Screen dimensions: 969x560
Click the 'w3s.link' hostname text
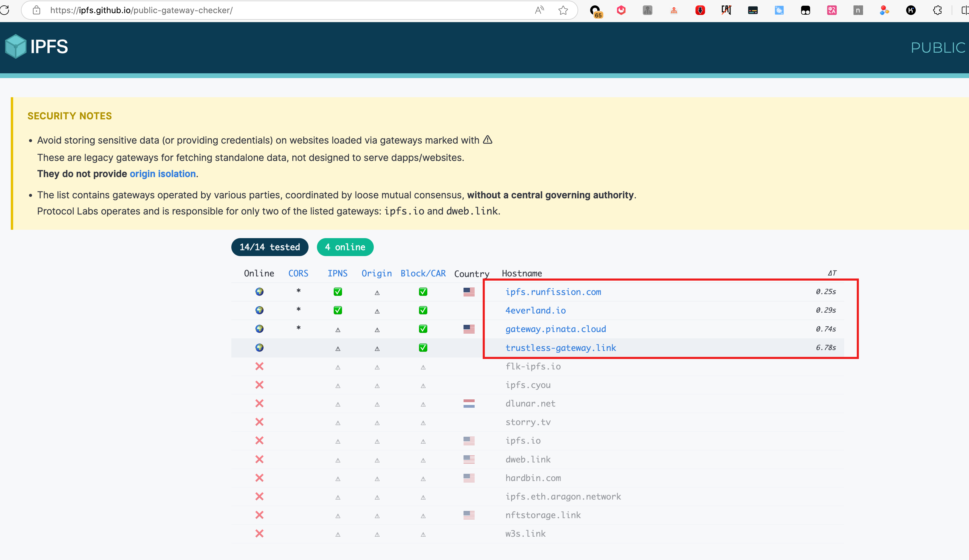pyautogui.click(x=525, y=533)
